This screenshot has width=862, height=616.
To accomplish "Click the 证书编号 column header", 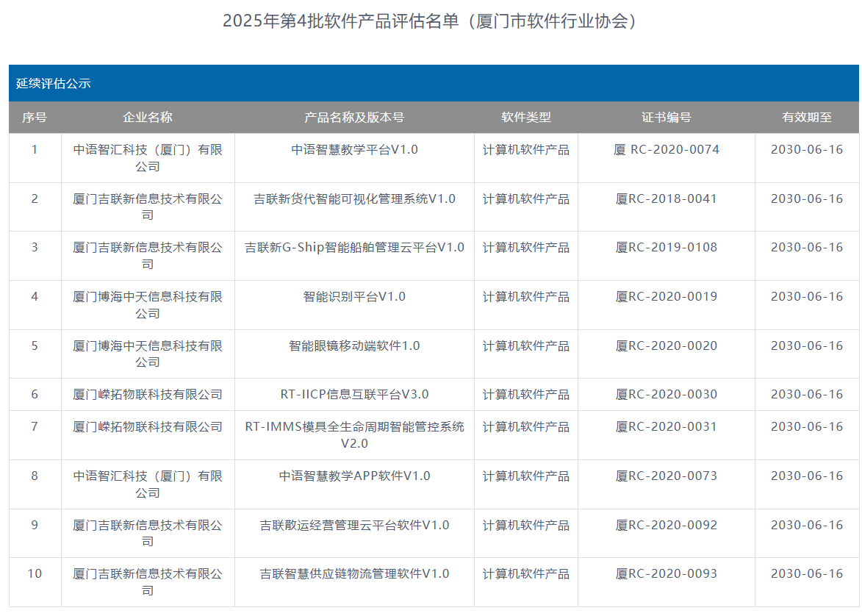I will pyautogui.click(x=667, y=118).
